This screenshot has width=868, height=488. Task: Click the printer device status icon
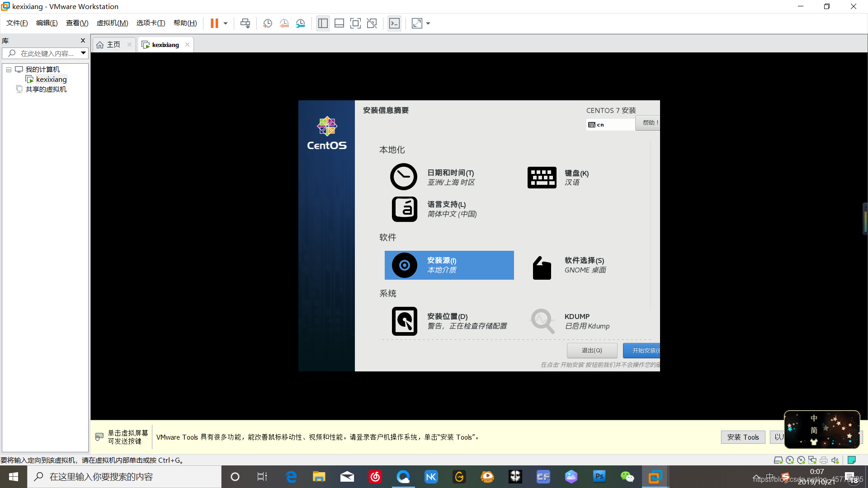[x=824, y=460]
